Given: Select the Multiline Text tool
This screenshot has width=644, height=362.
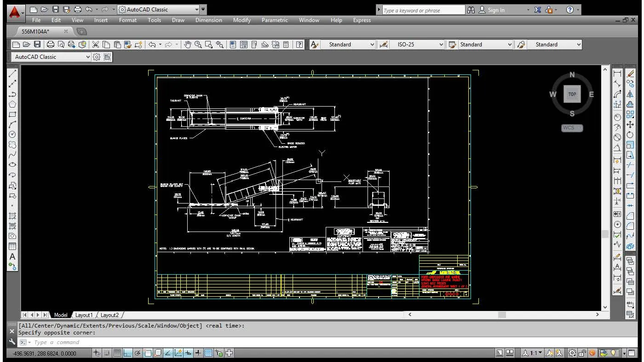Looking at the screenshot, I should pyautogui.click(x=12, y=256).
